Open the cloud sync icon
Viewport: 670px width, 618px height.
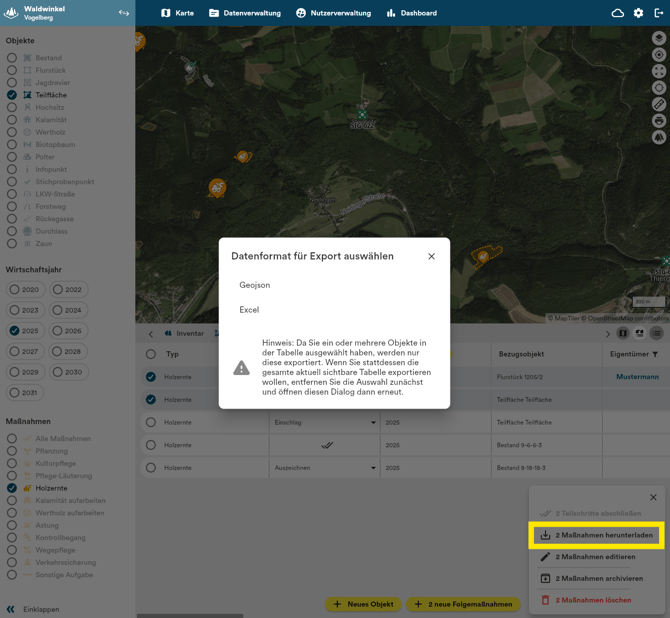click(617, 13)
